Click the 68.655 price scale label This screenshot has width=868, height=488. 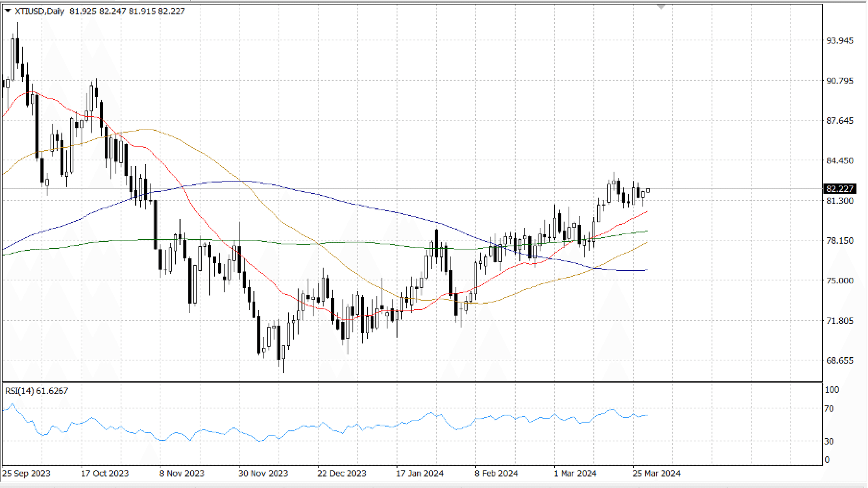(839, 361)
